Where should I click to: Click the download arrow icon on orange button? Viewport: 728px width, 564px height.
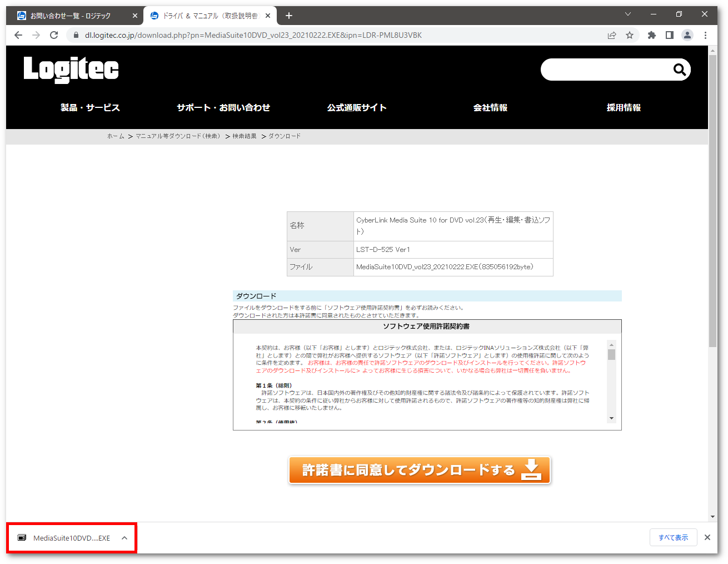[x=531, y=470]
